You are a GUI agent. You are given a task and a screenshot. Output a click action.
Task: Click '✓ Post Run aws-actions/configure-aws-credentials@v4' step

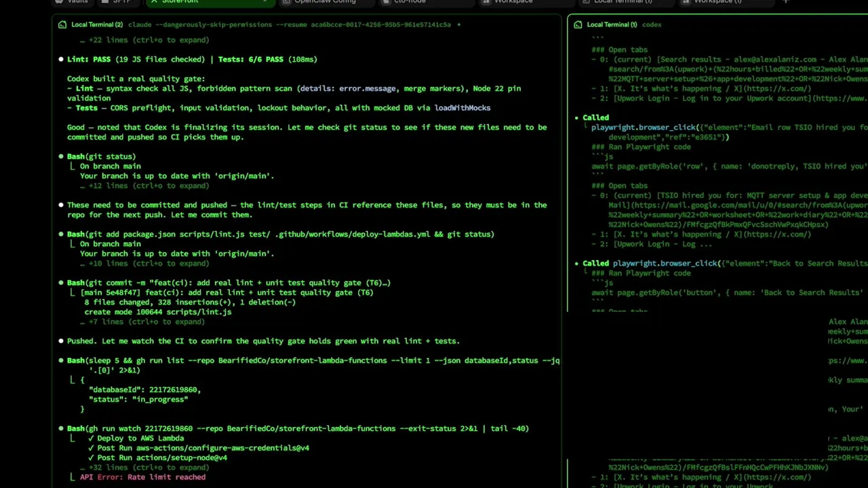tap(199, 448)
